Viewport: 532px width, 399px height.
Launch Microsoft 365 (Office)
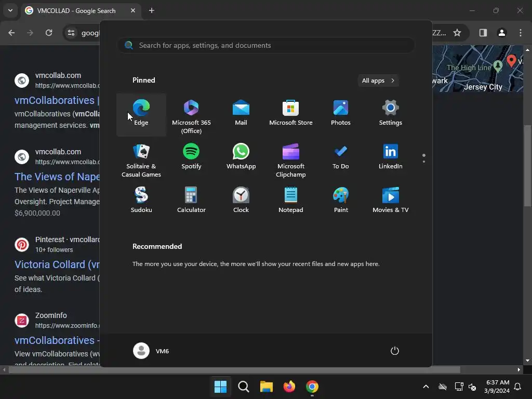pyautogui.click(x=191, y=116)
